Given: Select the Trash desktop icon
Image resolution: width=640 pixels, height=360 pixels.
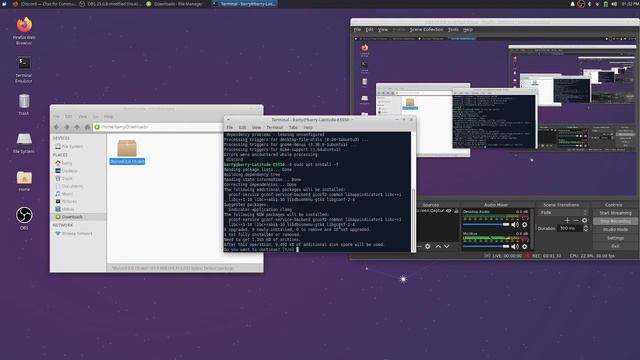Looking at the screenshot, I should [24, 104].
